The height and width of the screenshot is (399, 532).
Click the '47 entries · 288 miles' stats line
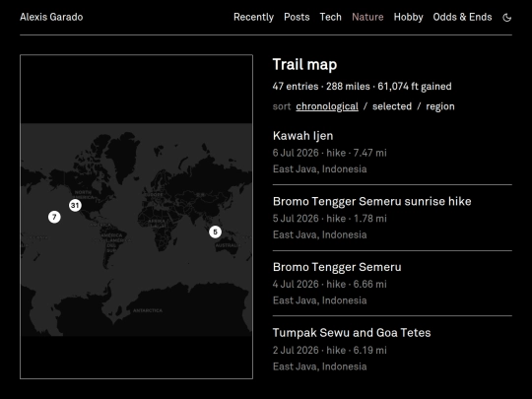point(362,87)
